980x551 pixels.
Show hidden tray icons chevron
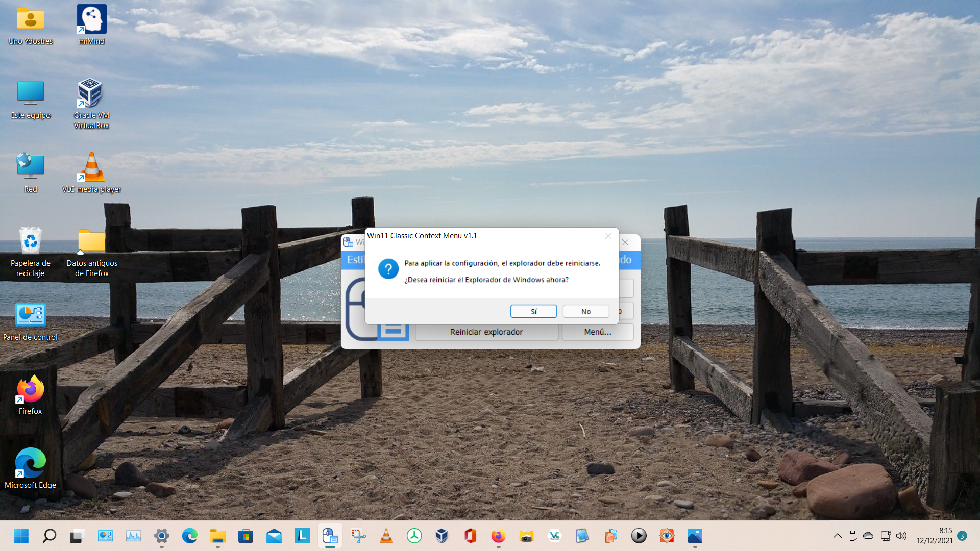pos(837,536)
